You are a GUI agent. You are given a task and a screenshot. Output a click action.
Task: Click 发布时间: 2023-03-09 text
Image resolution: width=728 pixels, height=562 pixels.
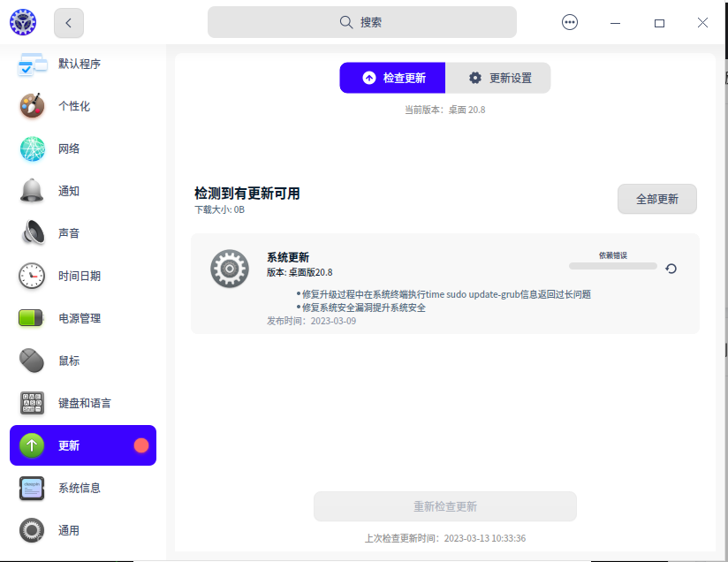[311, 321]
